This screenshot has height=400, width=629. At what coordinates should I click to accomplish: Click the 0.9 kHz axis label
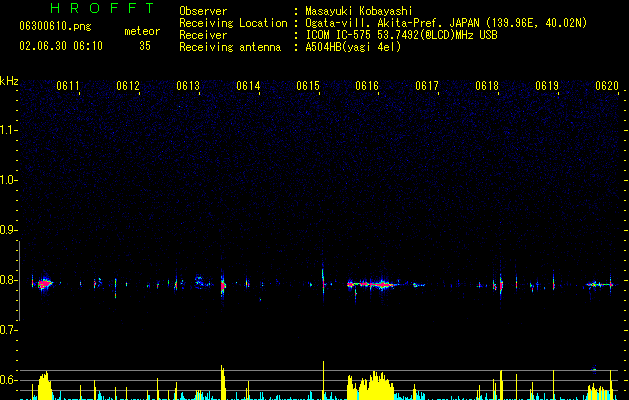8,230
